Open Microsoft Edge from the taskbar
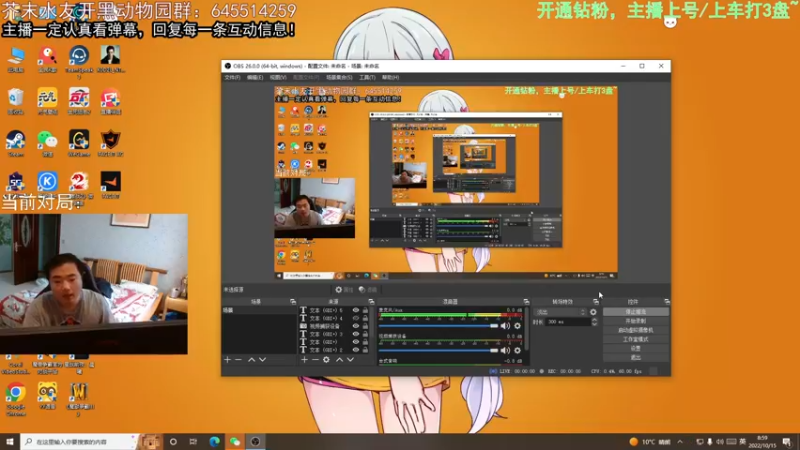The image size is (800, 450). (x=214, y=442)
